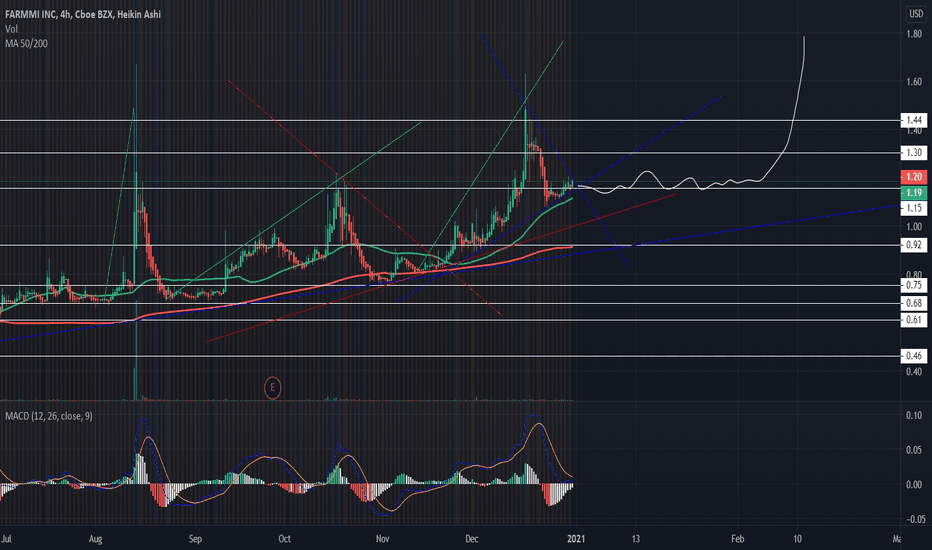Click the 0.92 horizontal line price label
This screenshot has width=932, height=550.
point(914,245)
